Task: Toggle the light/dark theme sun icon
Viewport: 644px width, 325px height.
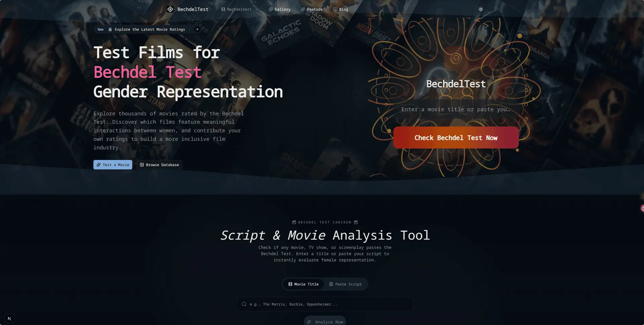Action: click(x=481, y=9)
